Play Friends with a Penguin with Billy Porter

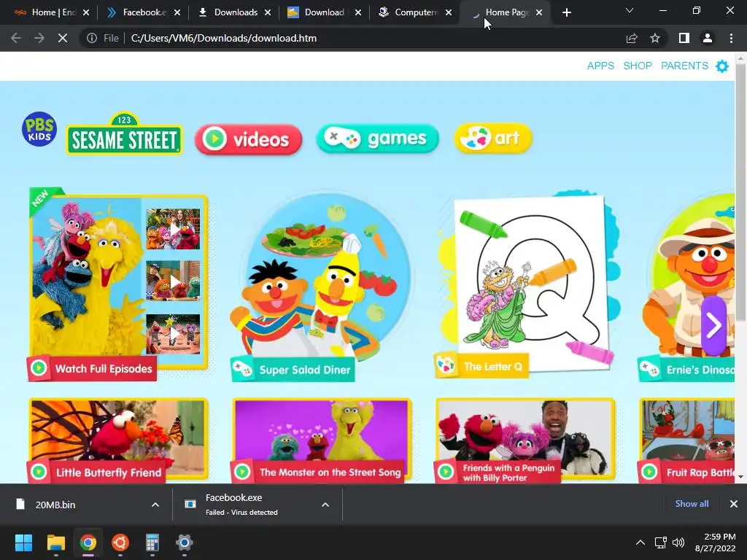tap(525, 440)
